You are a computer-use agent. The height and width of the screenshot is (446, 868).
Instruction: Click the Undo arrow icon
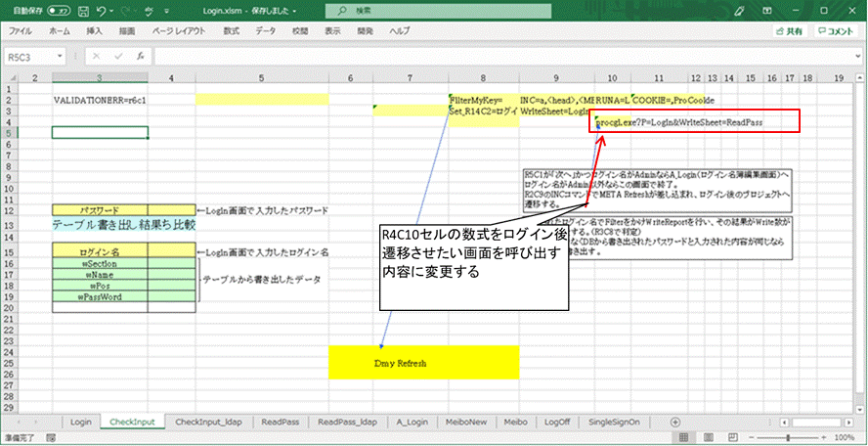click(101, 11)
